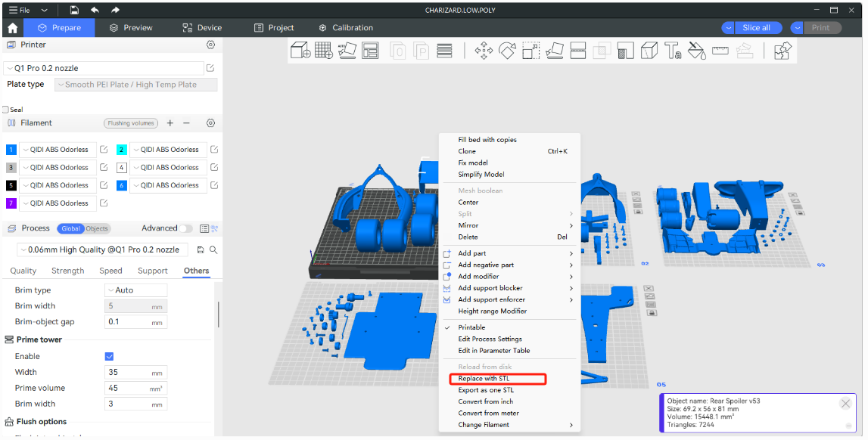
Task: Uncheck the Prime tower Enable checkbox
Action: (109, 357)
